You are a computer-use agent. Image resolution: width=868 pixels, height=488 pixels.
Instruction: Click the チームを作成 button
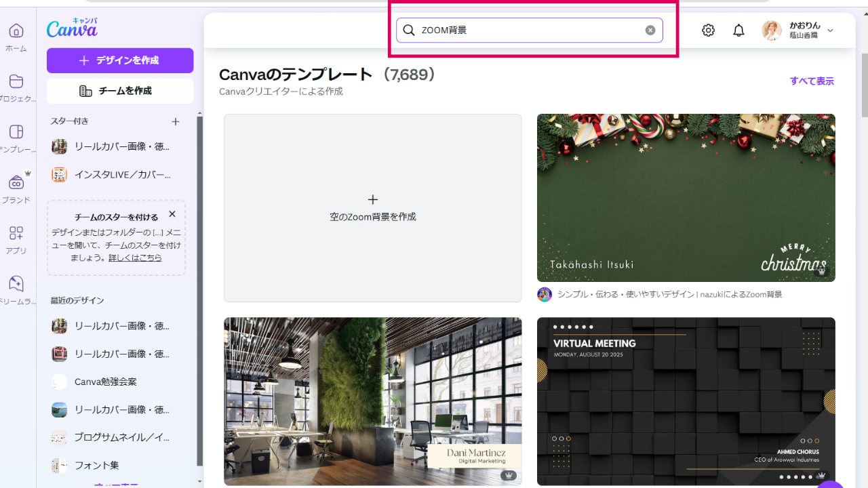coord(120,91)
